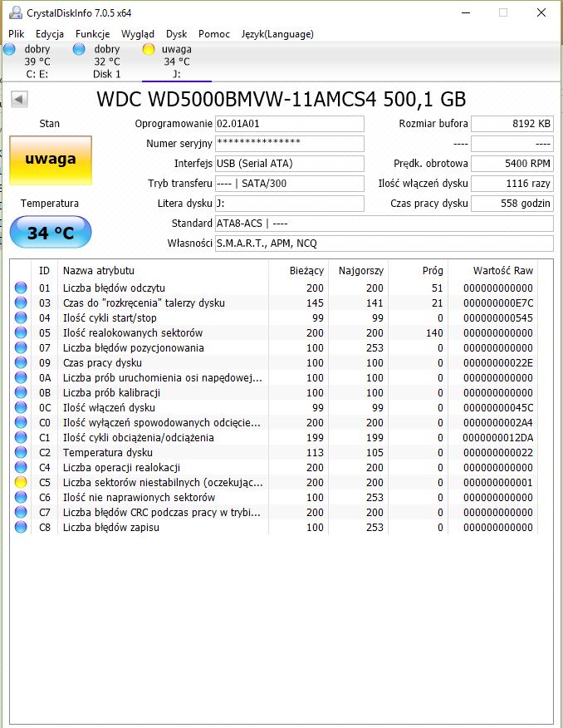Image resolution: width=563 pixels, height=728 pixels.
Task: Click the status orb of attribute 0B
Action: 21,392
